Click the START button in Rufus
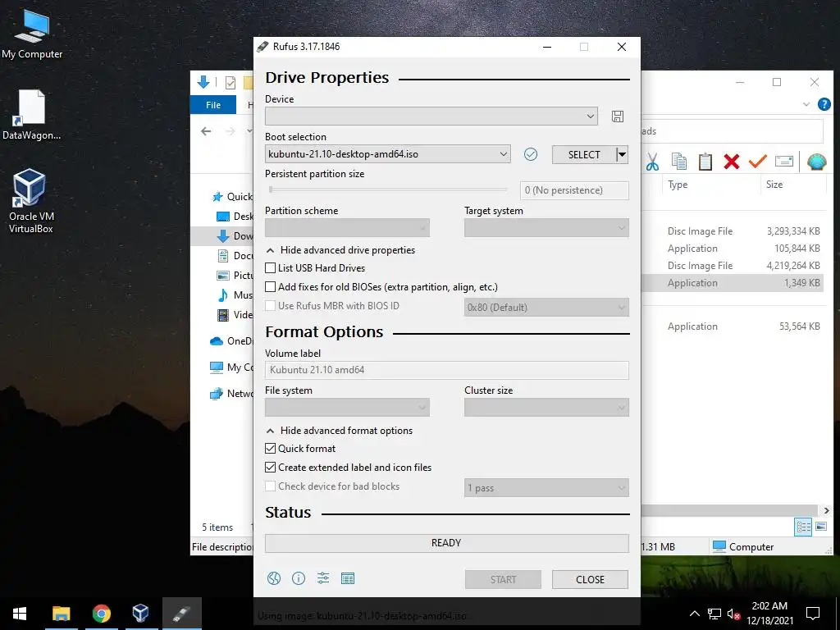 pos(503,580)
